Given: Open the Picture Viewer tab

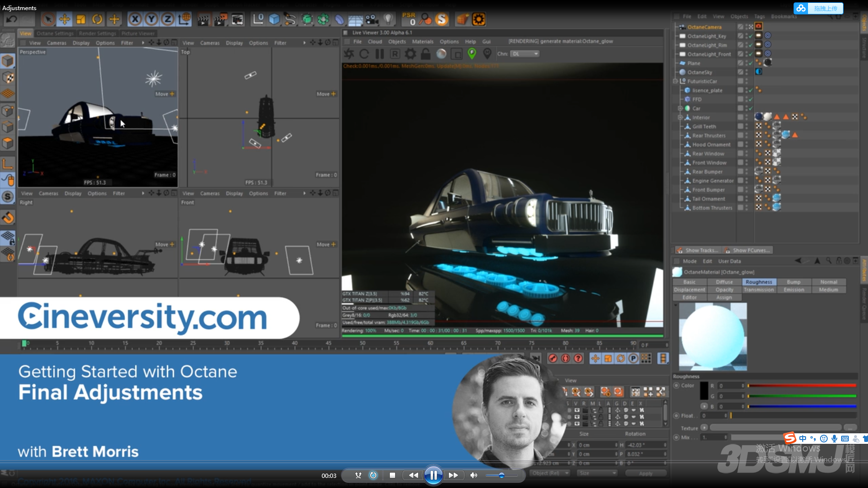Looking at the screenshot, I should [x=138, y=34].
